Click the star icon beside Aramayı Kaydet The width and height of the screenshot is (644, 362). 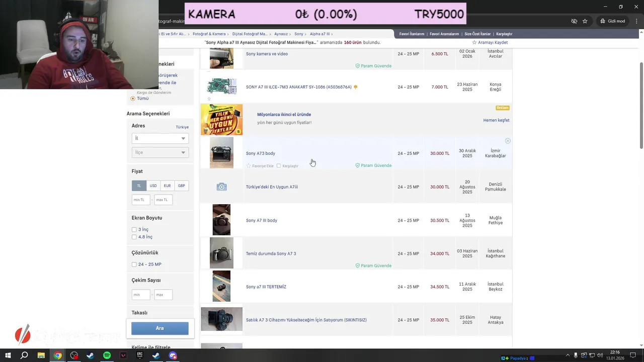[474, 43]
